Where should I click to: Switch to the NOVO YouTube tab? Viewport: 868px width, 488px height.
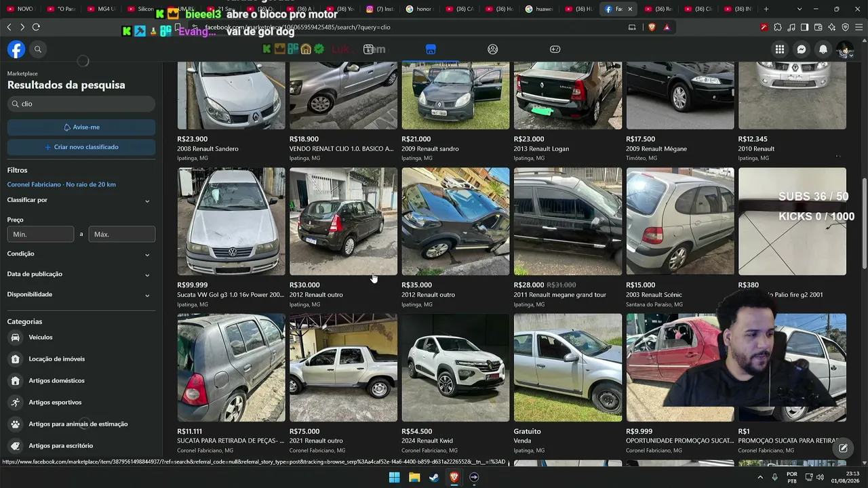coord(20,9)
